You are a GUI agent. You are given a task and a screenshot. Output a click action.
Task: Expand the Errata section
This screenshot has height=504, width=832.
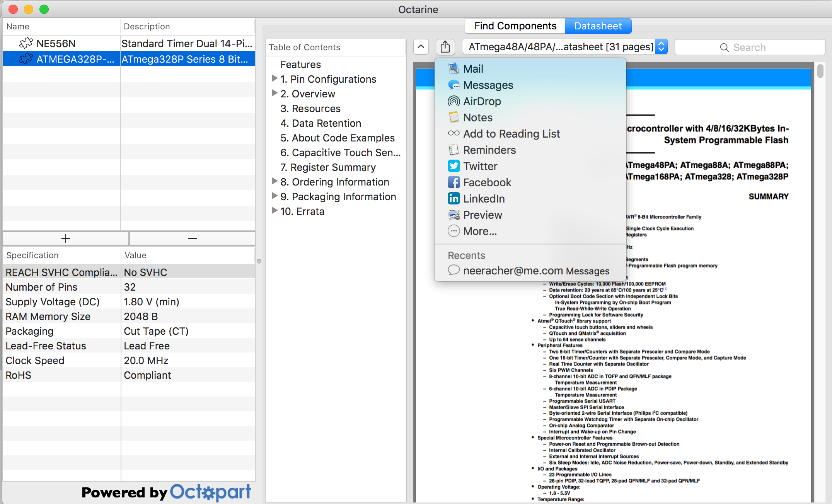[274, 211]
